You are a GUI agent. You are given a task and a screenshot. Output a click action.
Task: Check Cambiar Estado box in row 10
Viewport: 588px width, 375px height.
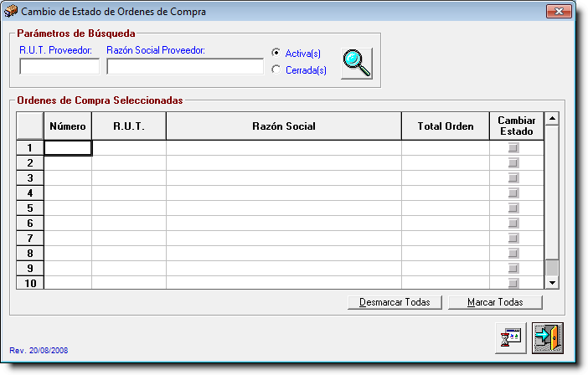click(x=513, y=283)
